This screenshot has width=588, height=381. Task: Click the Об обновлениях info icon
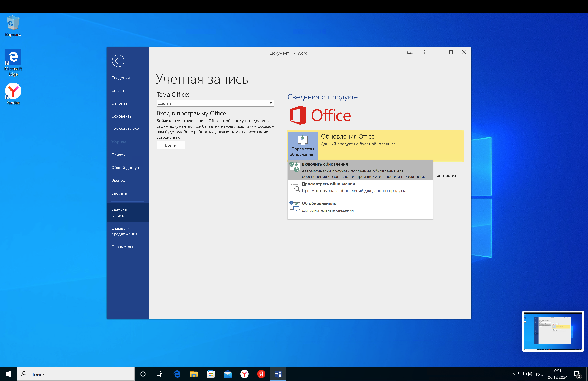pos(295,206)
